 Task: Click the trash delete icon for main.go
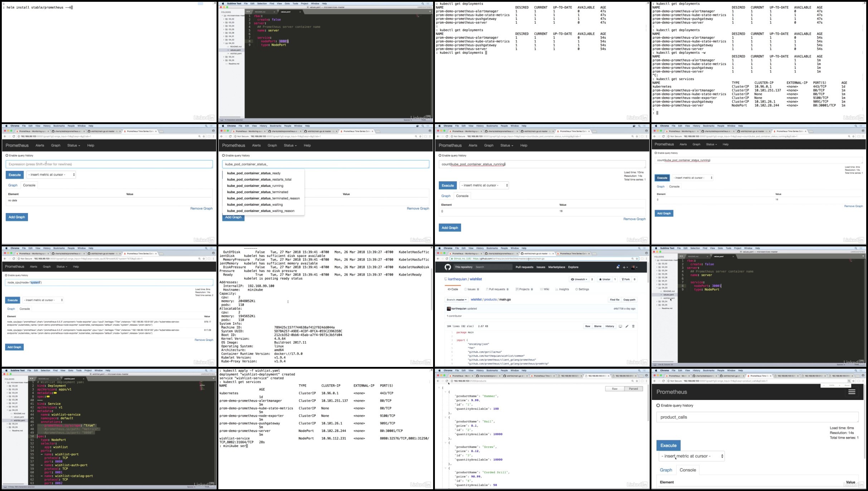pos(633,326)
